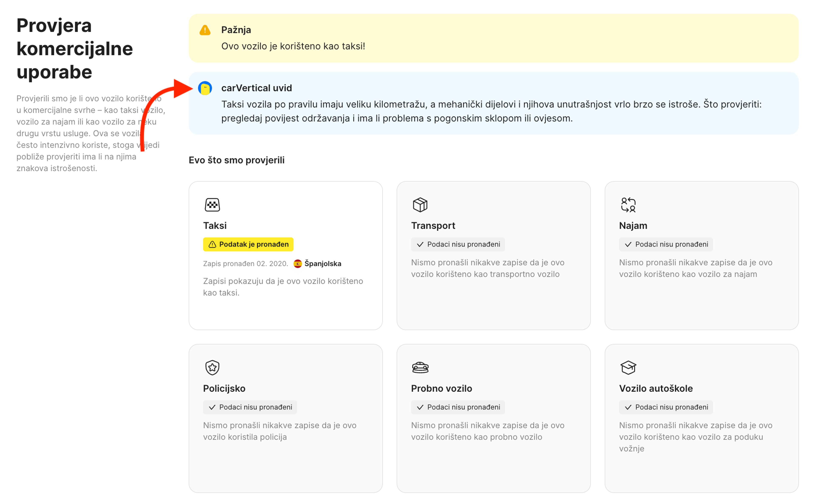Click the Transport box icon
This screenshot has height=504, width=815.
pyautogui.click(x=420, y=205)
